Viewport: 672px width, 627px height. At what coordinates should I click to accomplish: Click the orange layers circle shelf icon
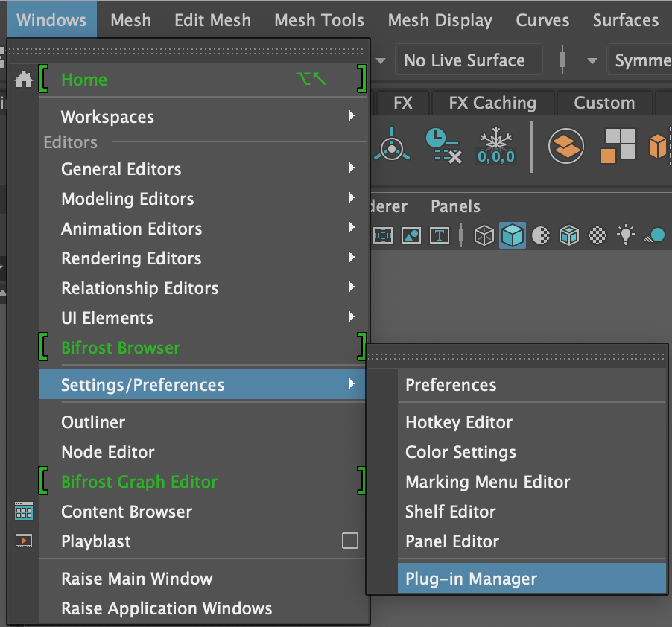click(565, 146)
